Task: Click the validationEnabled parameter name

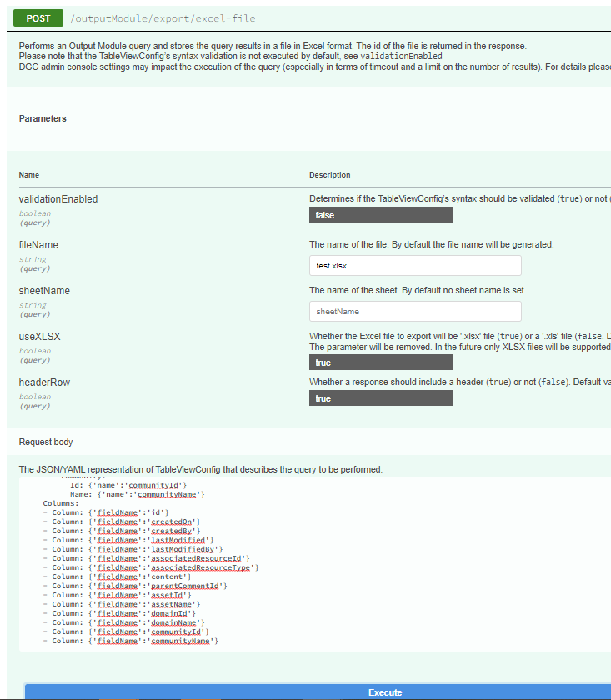Action: point(58,199)
